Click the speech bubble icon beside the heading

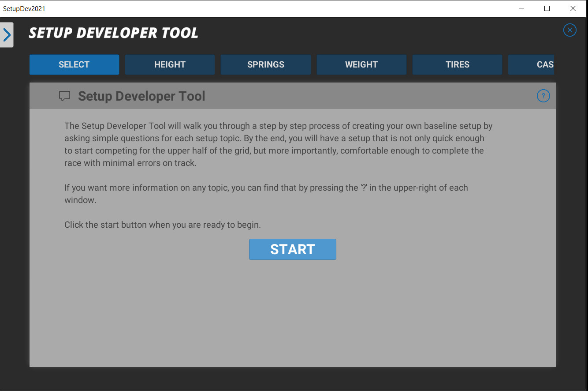coord(64,96)
